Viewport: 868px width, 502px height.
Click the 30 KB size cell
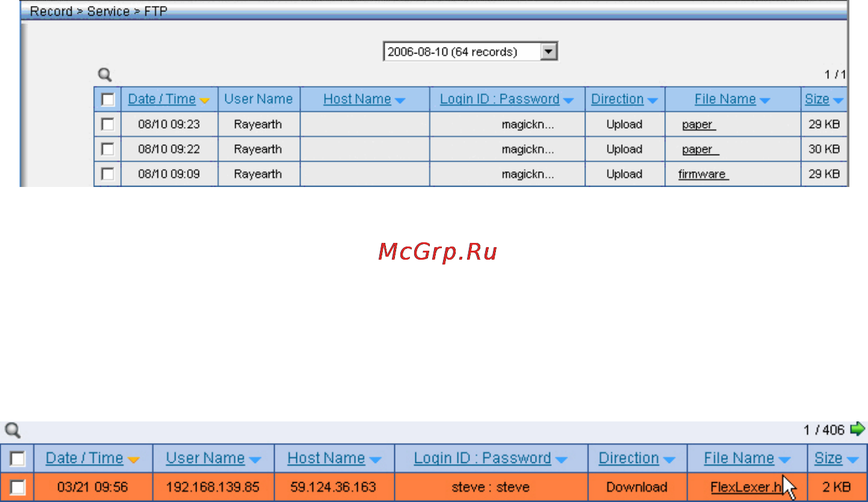(824, 149)
